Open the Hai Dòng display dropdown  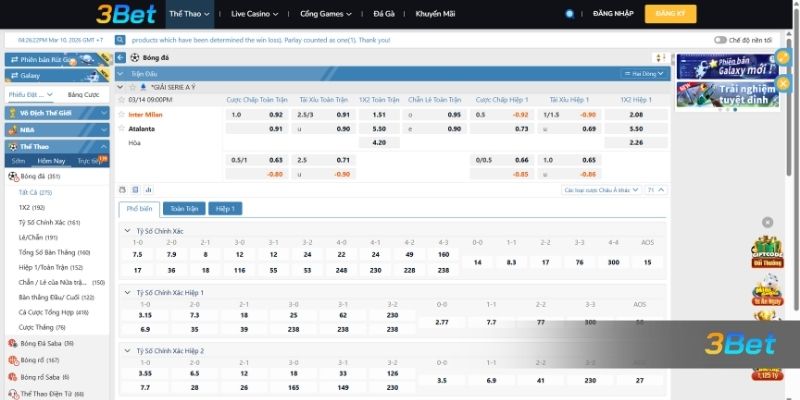642,73
